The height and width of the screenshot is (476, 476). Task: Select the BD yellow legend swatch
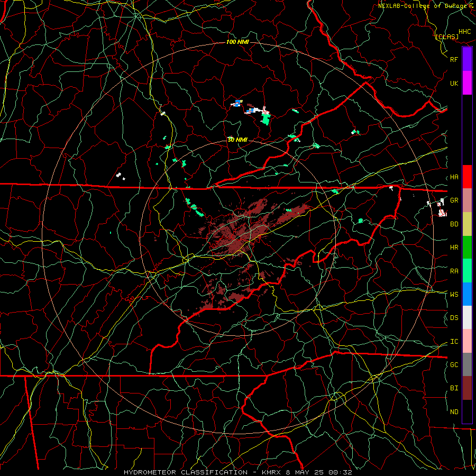467,224
